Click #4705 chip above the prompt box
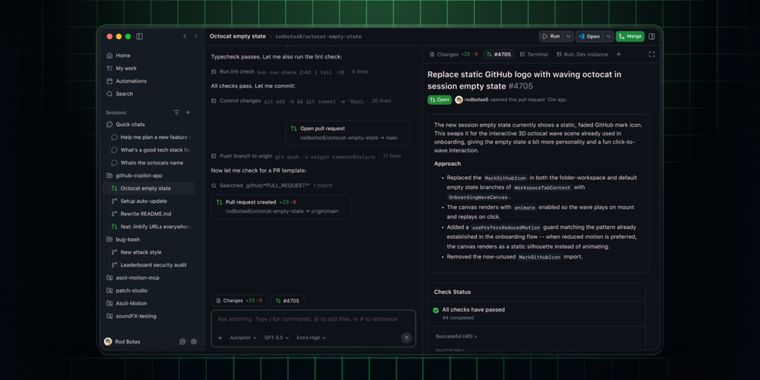The width and height of the screenshot is (760, 380). click(x=287, y=301)
